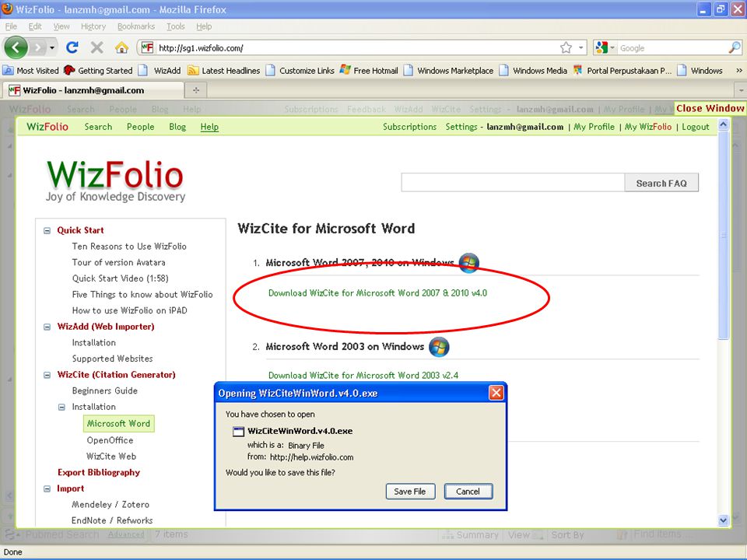Open Ten Reasons to Use WizFolio

pos(129,247)
